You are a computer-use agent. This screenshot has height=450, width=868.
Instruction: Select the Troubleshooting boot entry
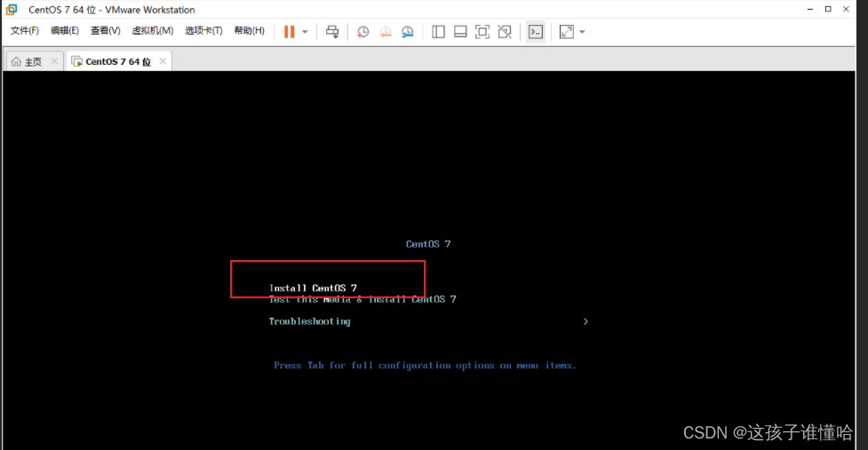click(309, 321)
